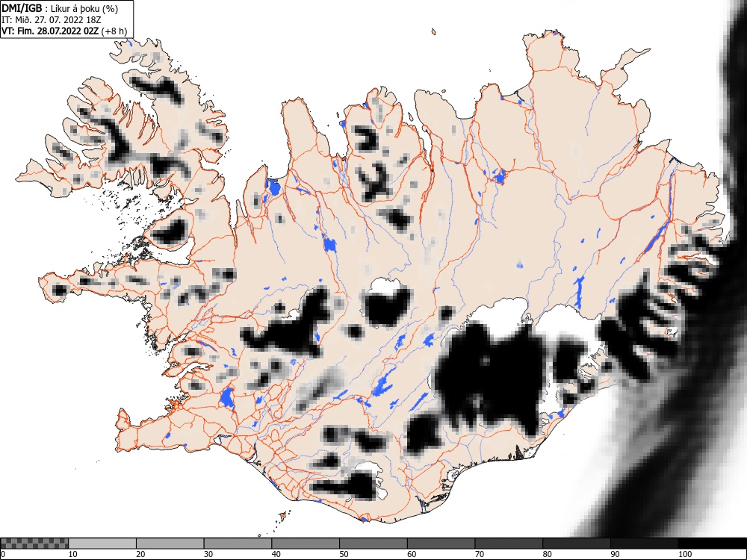This screenshot has height=560, width=747.
Task: Choose the 40–50 percent gray swatch
Action: [x=306, y=544]
